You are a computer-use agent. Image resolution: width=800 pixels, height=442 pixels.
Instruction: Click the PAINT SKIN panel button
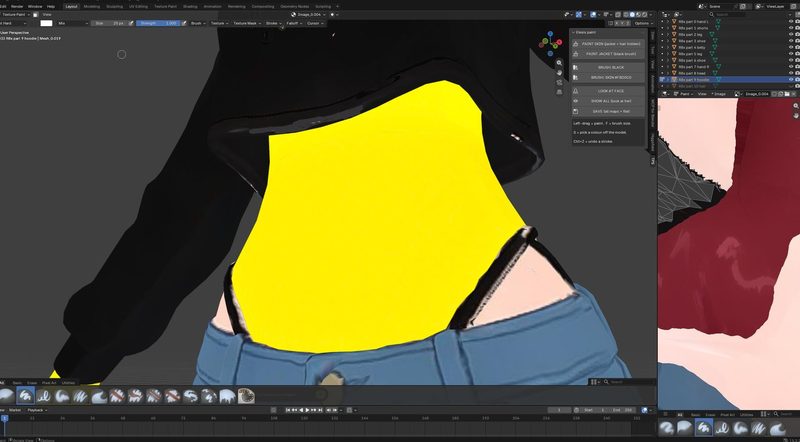coord(607,44)
